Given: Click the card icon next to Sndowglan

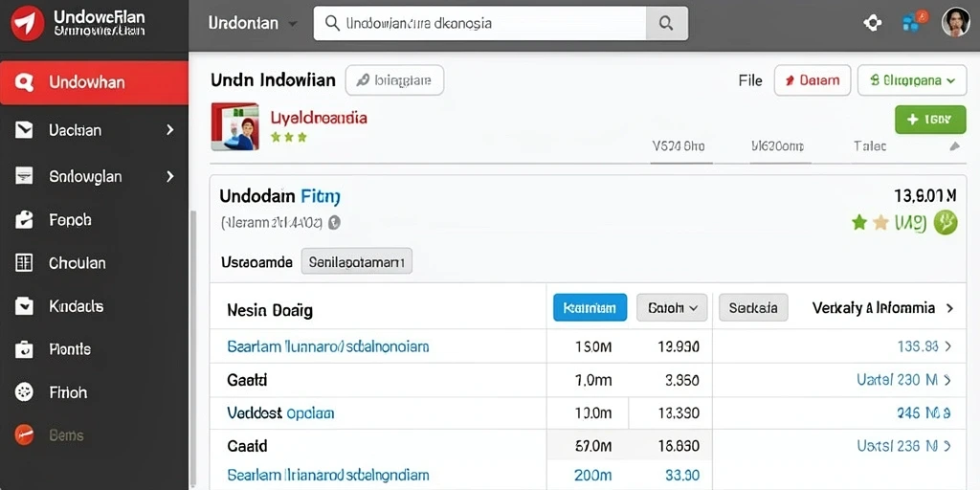Looking at the screenshot, I should click(x=24, y=176).
